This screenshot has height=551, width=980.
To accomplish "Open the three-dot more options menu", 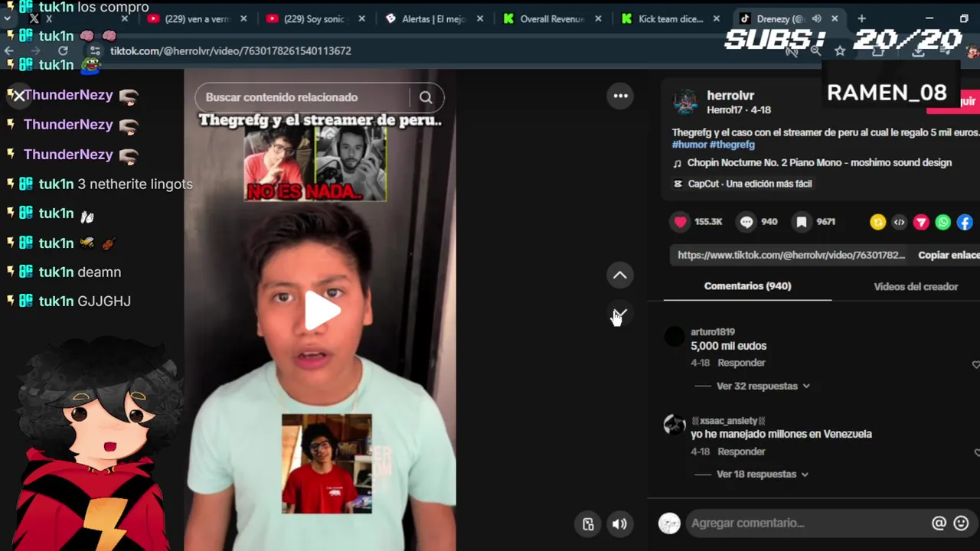I will coord(620,96).
